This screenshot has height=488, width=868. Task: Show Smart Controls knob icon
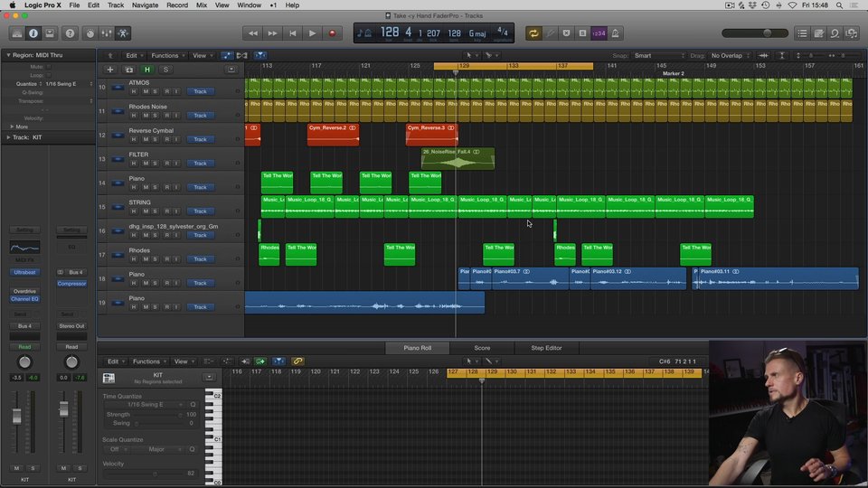(x=90, y=33)
